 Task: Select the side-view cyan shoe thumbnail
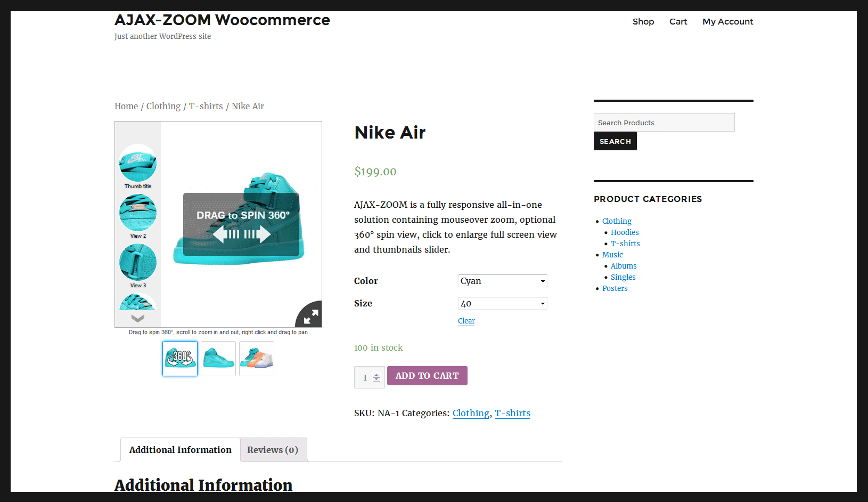coord(218,359)
